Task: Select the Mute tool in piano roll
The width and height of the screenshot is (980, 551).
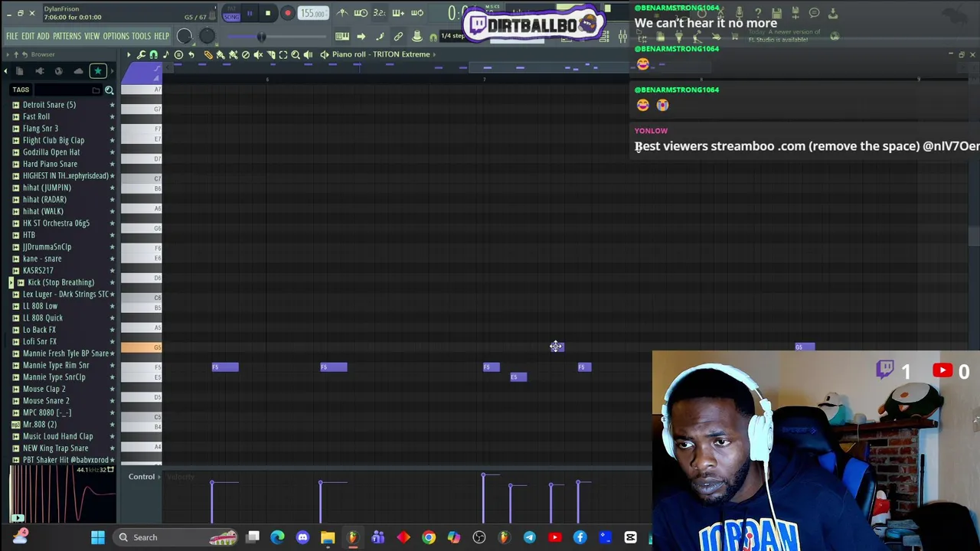Action: pos(258,54)
